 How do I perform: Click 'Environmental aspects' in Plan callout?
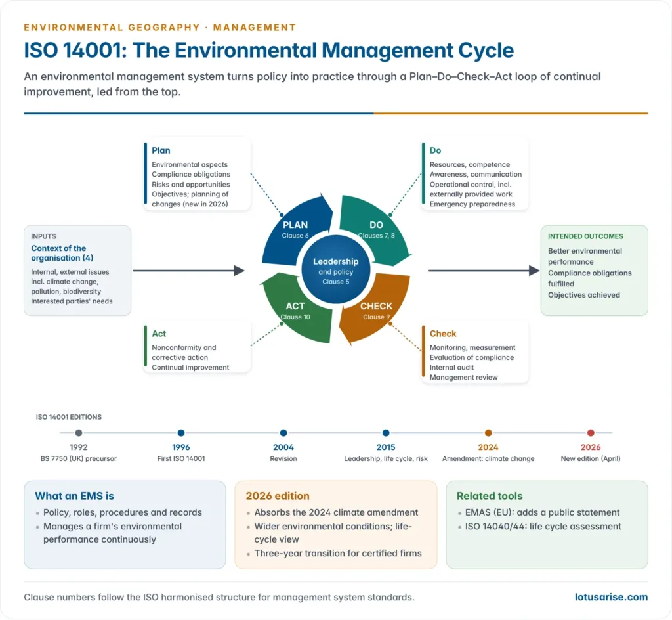pyautogui.click(x=190, y=165)
